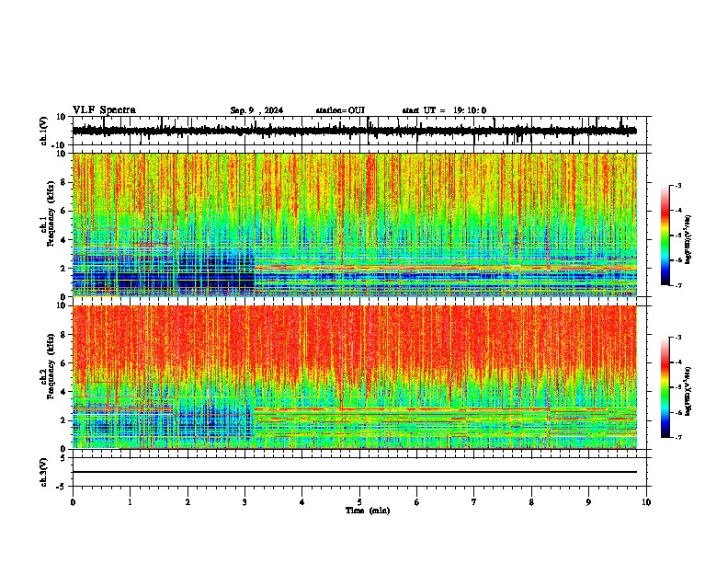728x563 pixels.
Task: Click the 2 kHz tick on ch.2 frequency axis
Action: (x=64, y=420)
